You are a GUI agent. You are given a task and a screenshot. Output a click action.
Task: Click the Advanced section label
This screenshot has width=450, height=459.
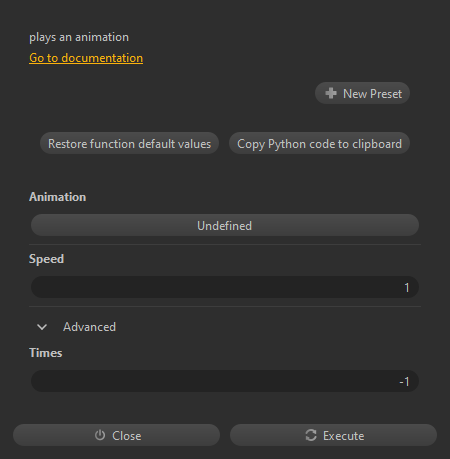pos(89,327)
